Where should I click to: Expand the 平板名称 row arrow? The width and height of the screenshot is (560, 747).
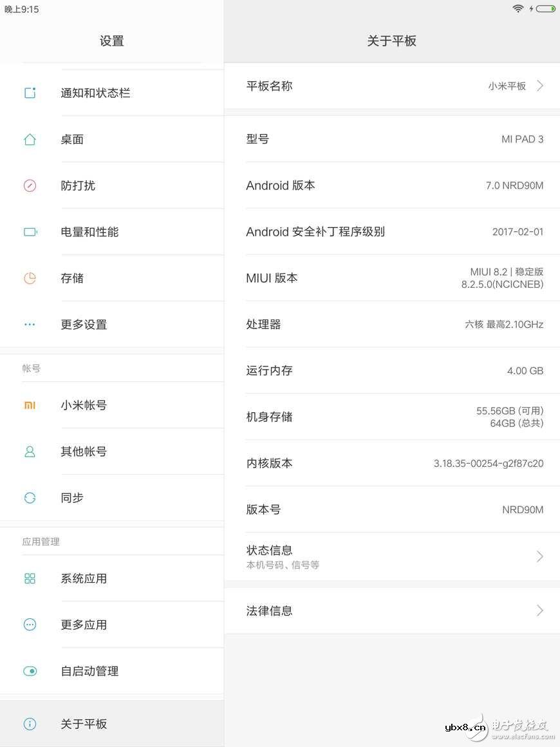click(539, 86)
